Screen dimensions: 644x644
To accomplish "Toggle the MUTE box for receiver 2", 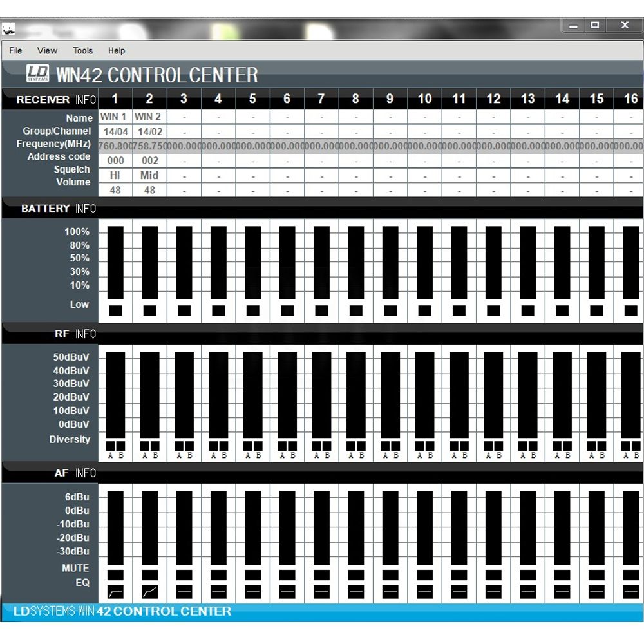I will pos(149,574).
